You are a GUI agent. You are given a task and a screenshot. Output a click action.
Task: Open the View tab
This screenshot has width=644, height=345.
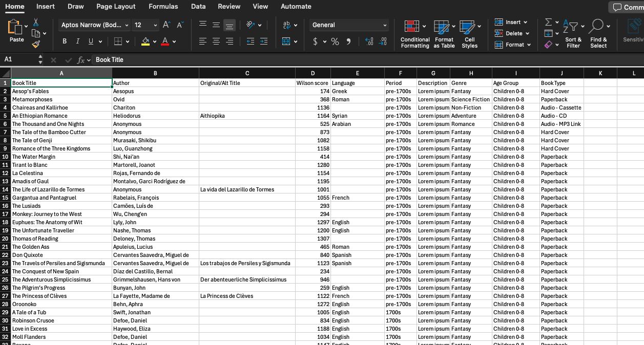pos(260,7)
